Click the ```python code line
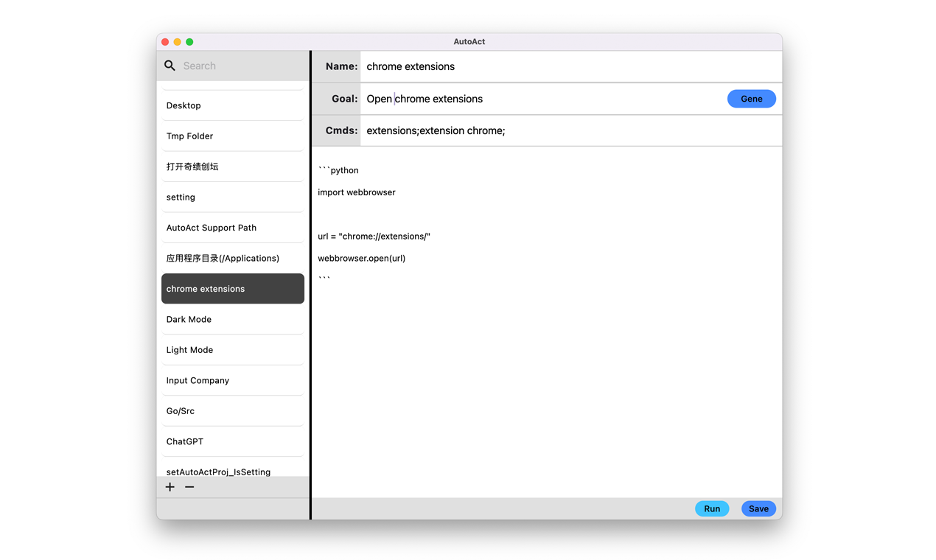The height and width of the screenshot is (560, 936). (x=338, y=170)
